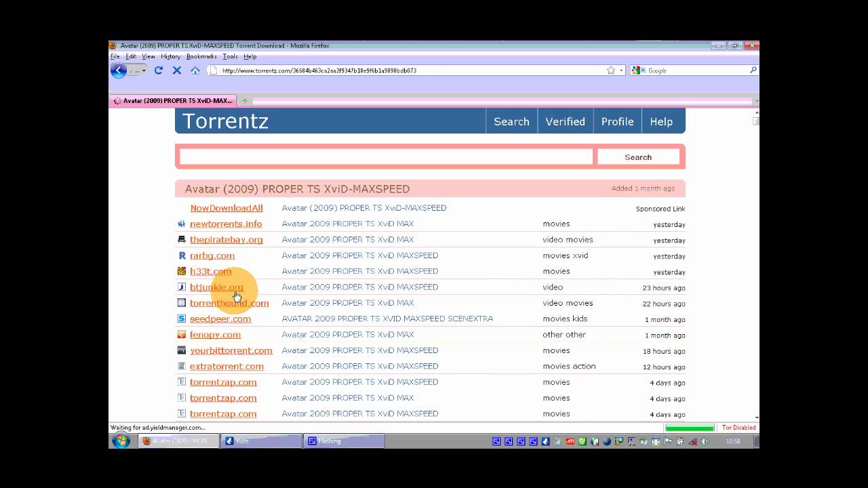Open the fenopy.com link
The image size is (868, 488).
[215, 335]
